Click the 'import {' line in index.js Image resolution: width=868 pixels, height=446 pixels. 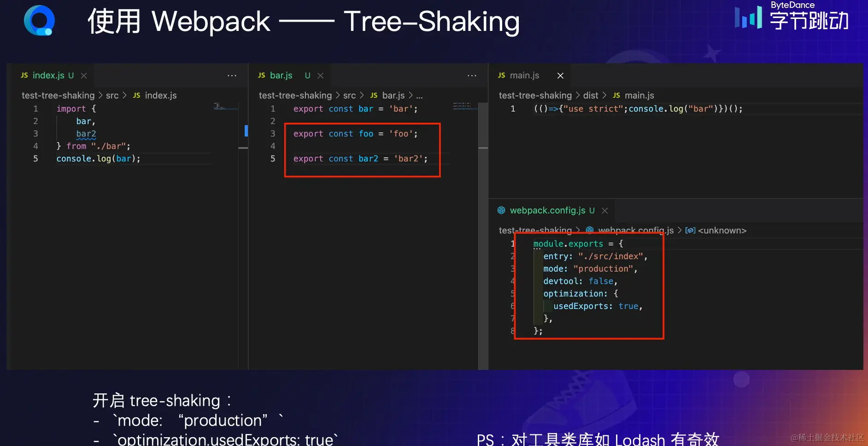point(76,109)
